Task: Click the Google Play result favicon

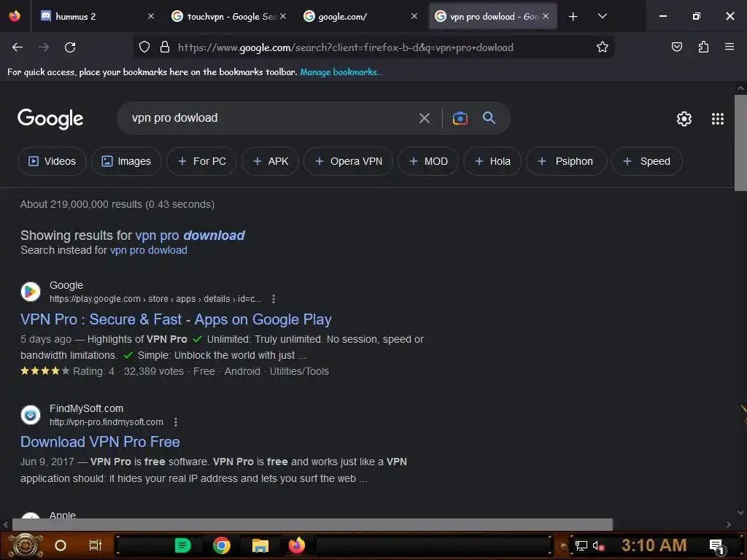Action: [x=31, y=292]
